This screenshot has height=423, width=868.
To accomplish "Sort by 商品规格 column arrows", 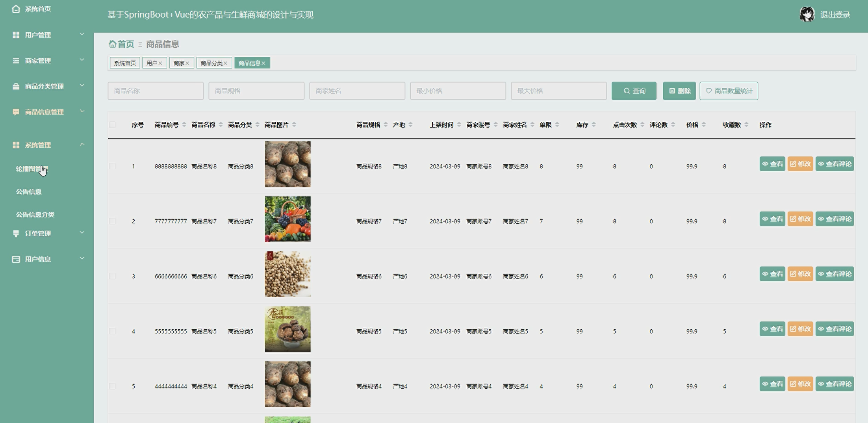I will (386, 125).
